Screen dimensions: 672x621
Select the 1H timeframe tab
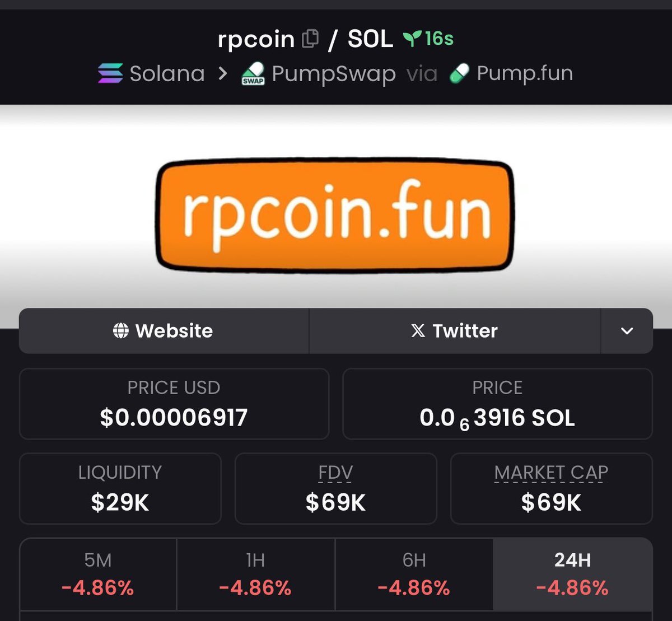[x=255, y=575]
